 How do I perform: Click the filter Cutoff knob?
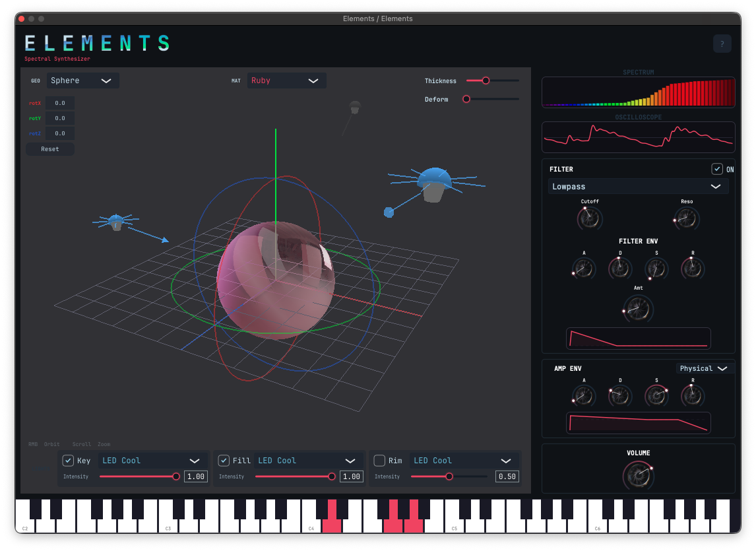590,218
